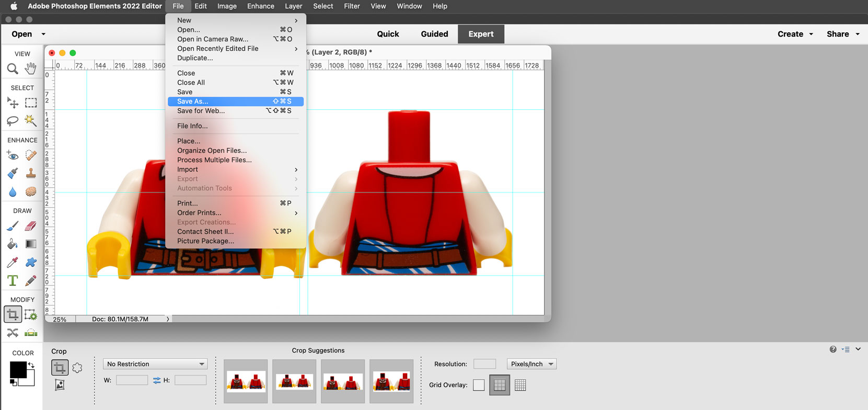868x410 pixels.
Task: Select the Quick Selection tool
Action: [31, 121]
